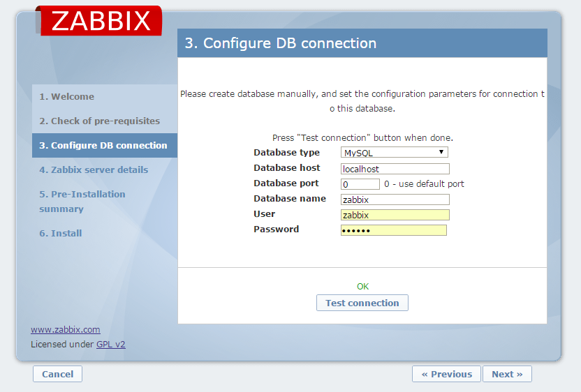Viewport: 581px width, 392px height.
Task: Click the Test connection button
Action: pos(362,303)
